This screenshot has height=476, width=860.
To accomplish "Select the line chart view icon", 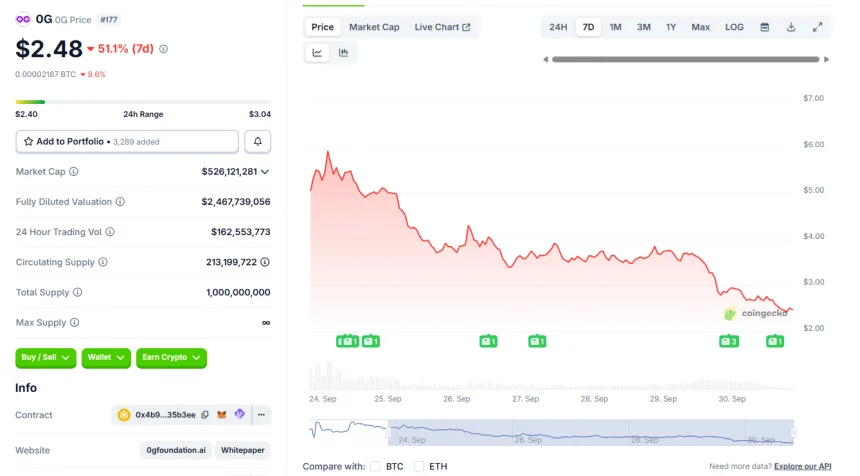I will tap(317, 53).
